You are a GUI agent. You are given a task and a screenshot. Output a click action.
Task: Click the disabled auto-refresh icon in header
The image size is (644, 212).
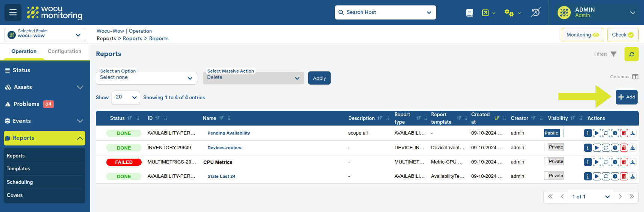pos(535,12)
